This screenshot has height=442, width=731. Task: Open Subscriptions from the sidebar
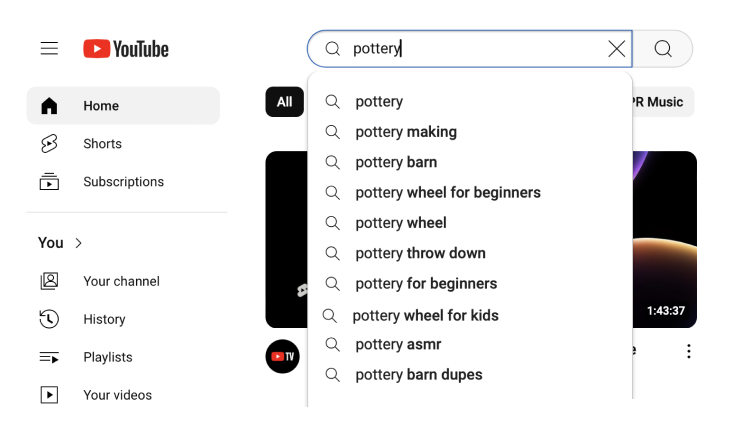coord(123,182)
